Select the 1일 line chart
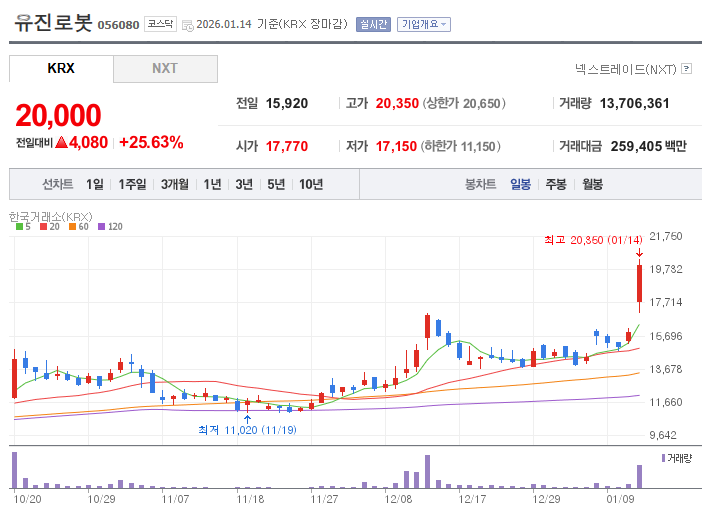 pos(94,184)
